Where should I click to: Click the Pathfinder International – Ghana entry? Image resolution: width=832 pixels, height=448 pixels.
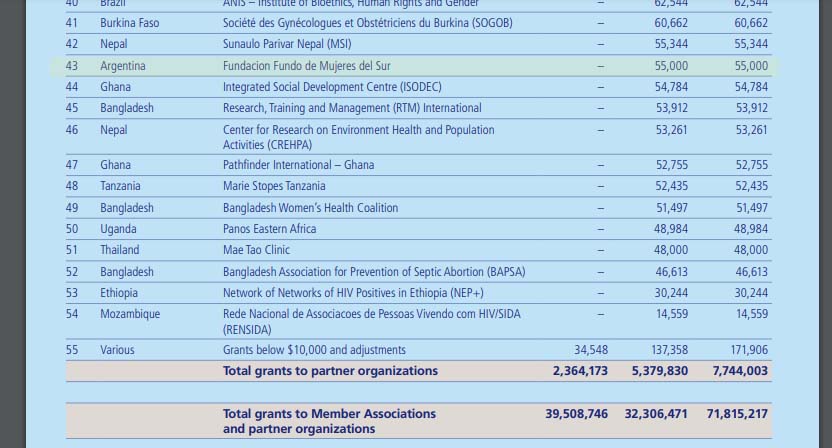tap(298, 165)
